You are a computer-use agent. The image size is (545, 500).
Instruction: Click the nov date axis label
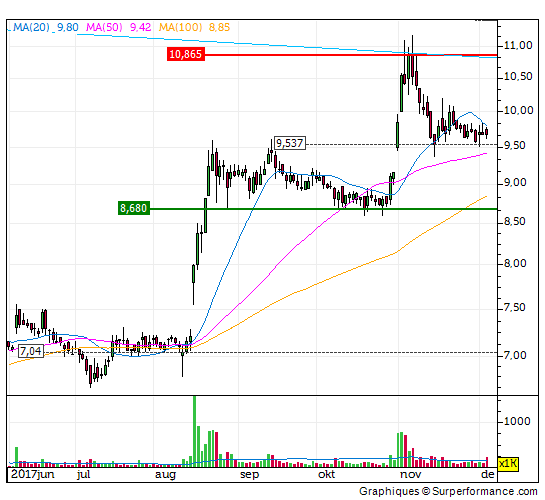click(x=410, y=475)
